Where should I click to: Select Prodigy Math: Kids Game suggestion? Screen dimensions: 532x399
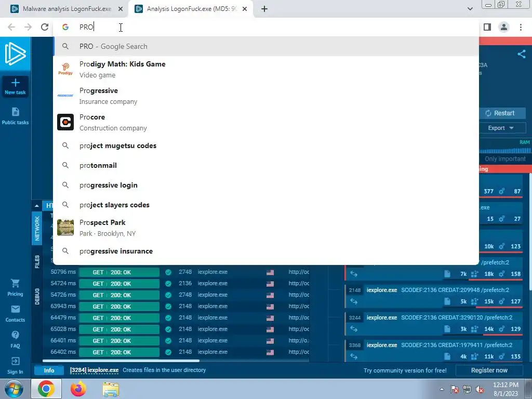point(266,69)
